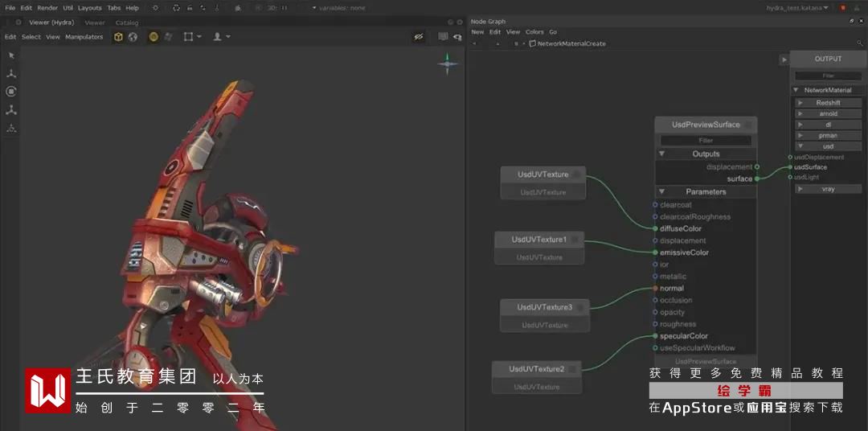
Task: Click the person silhouette icon in viewer toolbar
Action: coord(218,36)
